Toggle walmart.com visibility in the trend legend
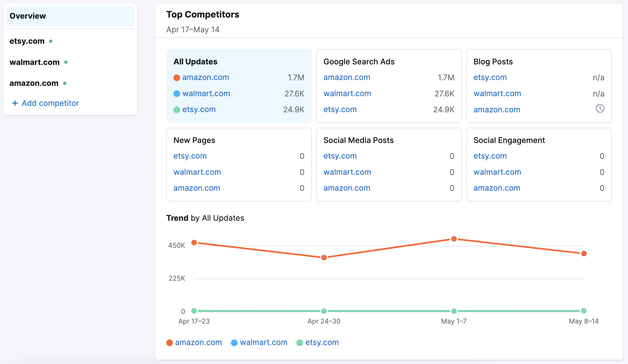 point(264,343)
